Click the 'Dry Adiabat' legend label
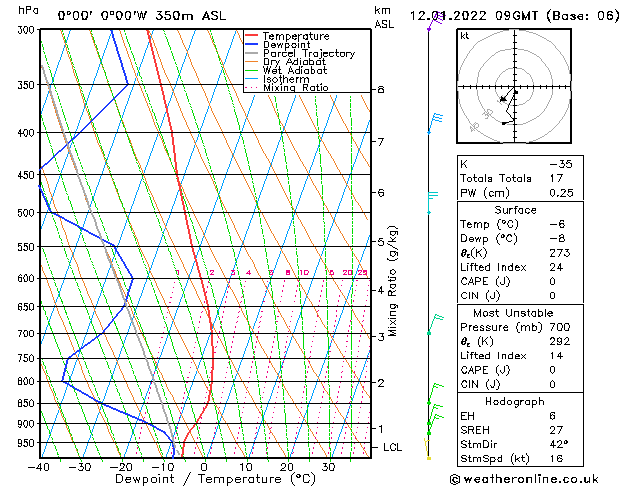The height and width of the screenshot is (486, 629). pos(294,62)
